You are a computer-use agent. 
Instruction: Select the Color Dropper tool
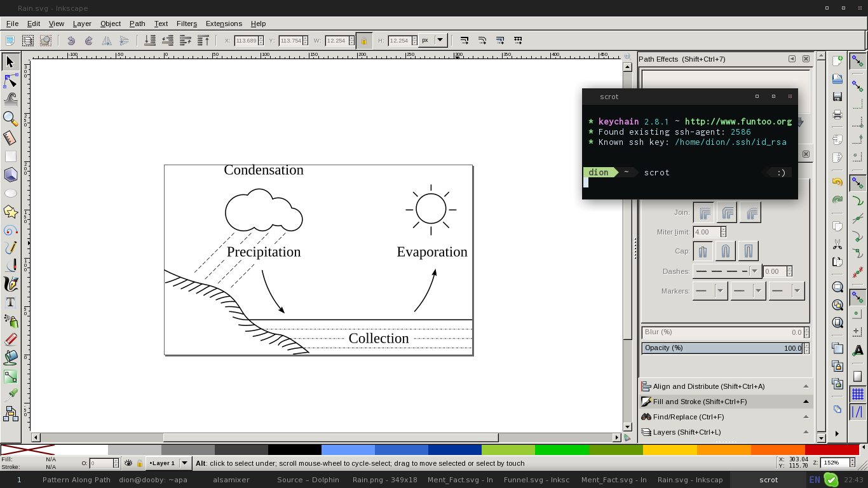(10, 395)
